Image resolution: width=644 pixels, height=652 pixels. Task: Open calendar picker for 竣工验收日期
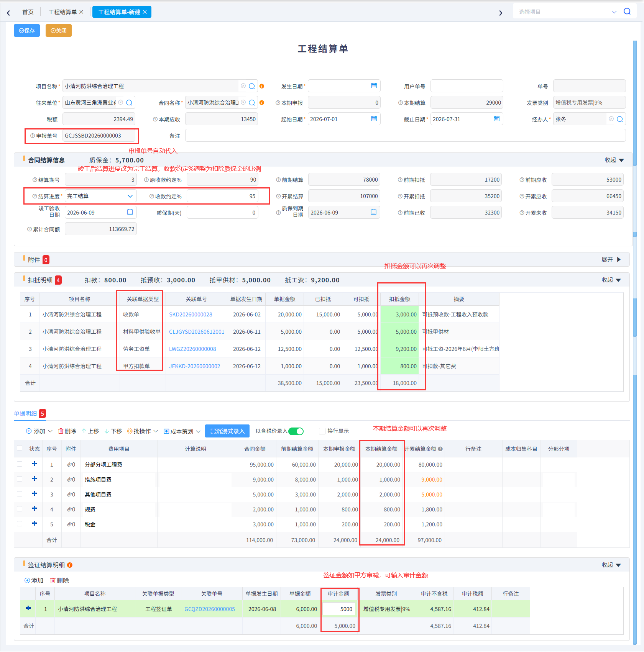130,212
